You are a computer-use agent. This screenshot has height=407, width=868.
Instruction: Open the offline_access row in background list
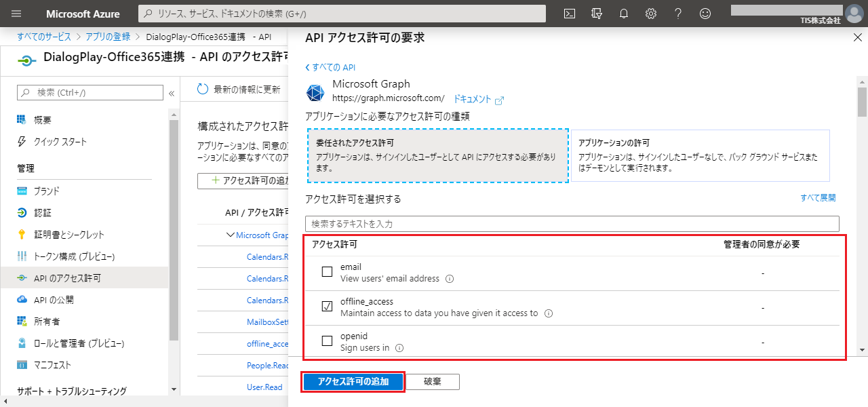pyautogui.click(x=268, y=343)
